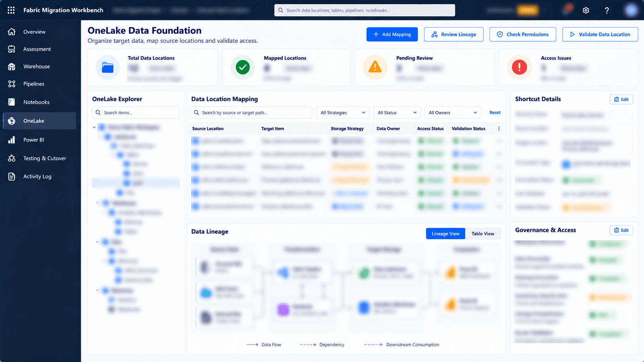
Task: Focus OneLake Explorer search items field
Action: point(136,113)
